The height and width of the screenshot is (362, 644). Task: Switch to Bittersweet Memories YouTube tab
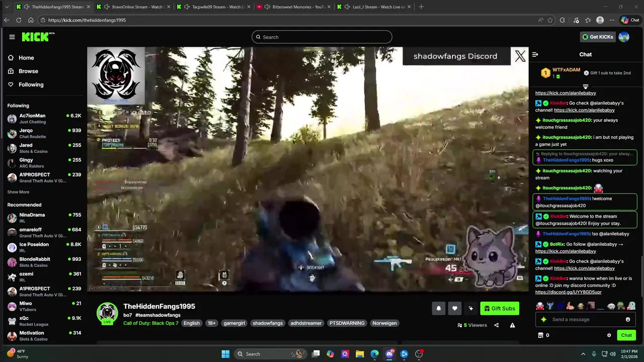click(x=294, y=7)
